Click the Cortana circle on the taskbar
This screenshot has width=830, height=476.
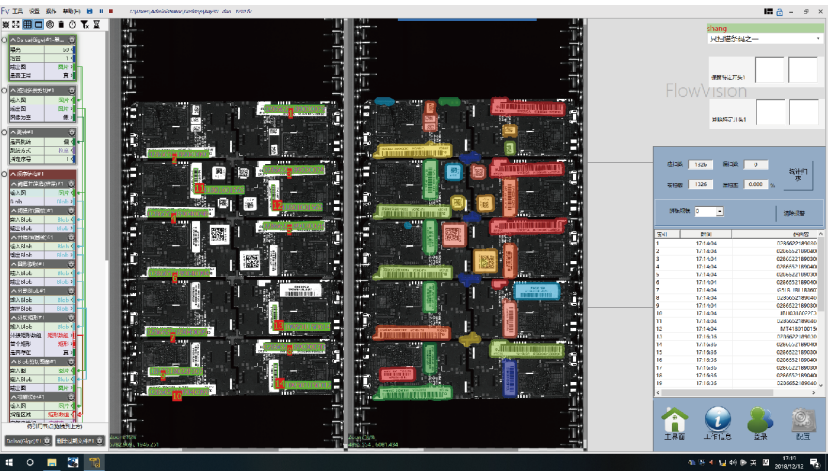pyautogui.click(x=30, y=463)
